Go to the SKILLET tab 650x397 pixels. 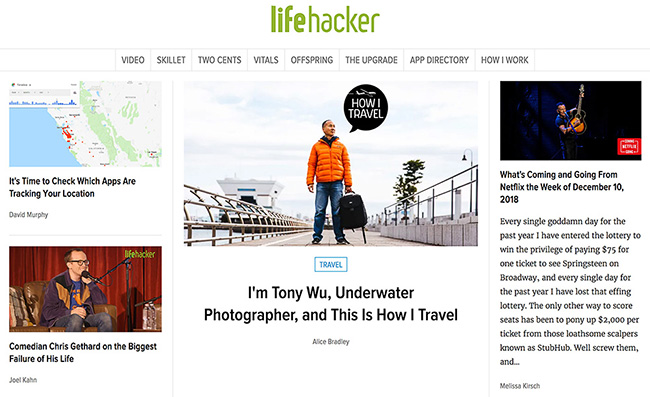(171, 60)
